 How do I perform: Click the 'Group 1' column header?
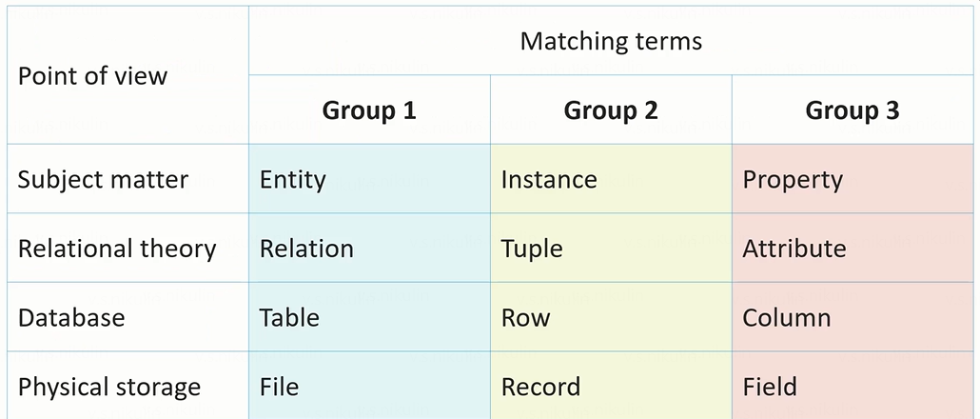369,110
